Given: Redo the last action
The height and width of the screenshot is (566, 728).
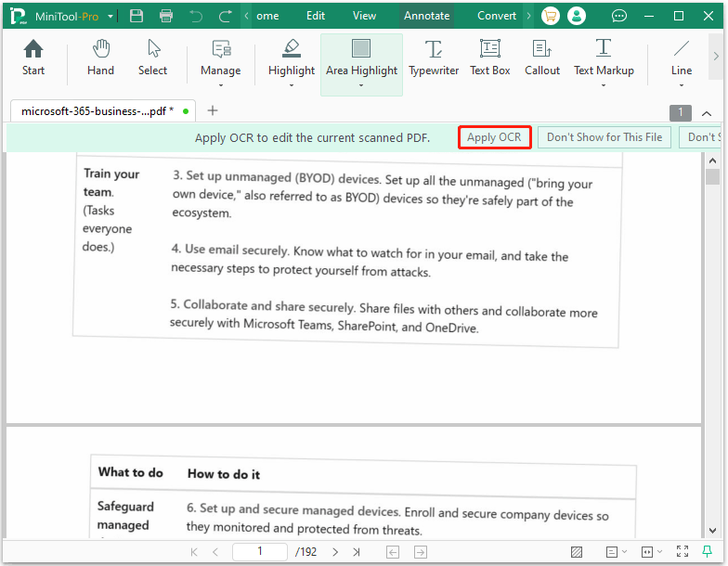Looking at the screenshot, I should pyautogui.click(x=225, y=17).
